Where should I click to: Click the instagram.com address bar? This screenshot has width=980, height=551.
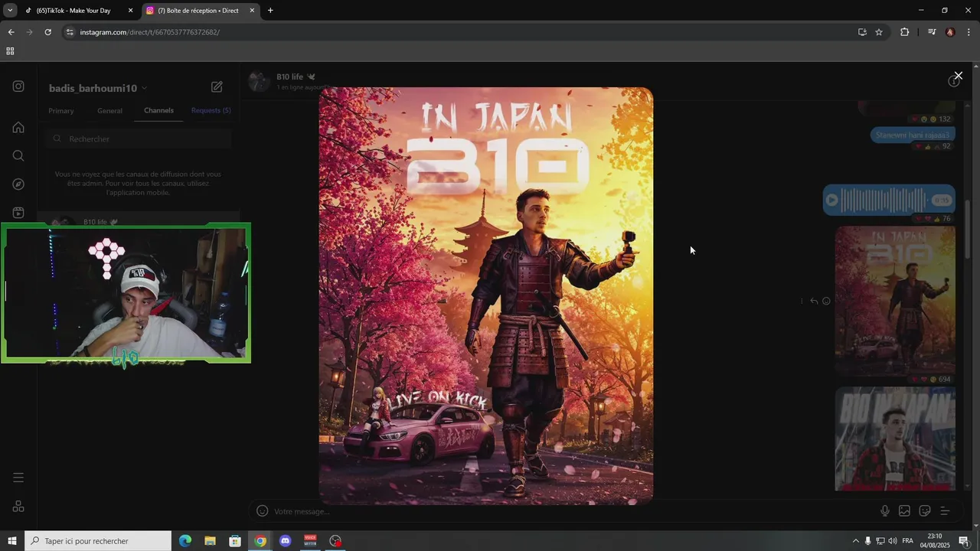(459, 32)
